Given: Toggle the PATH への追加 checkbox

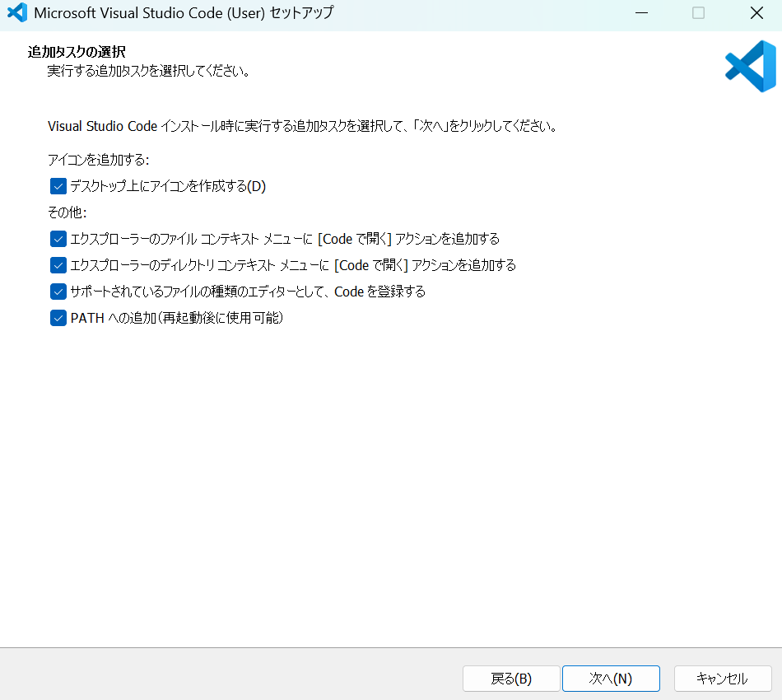Looking at the screenshot, I should click(58, 318).
